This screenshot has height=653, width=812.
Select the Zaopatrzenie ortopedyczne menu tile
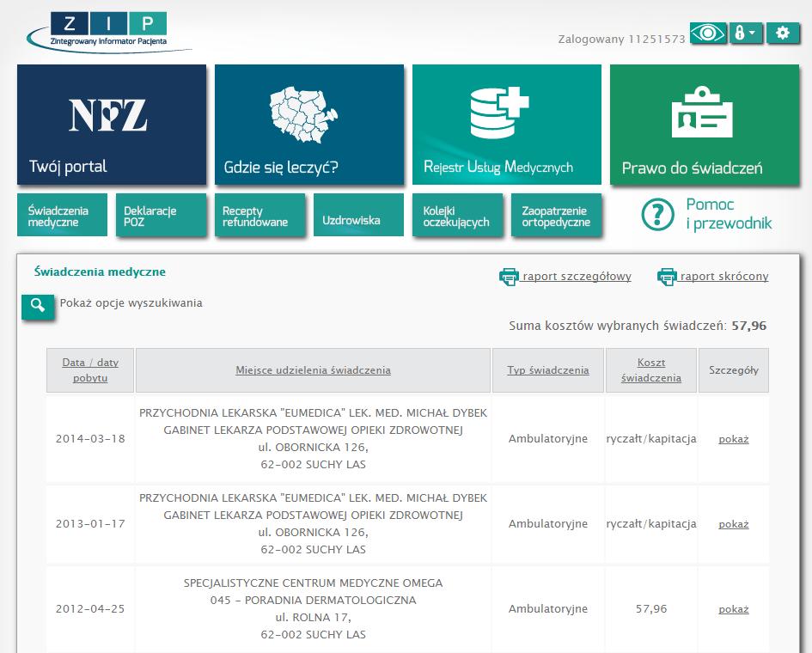[556, 215]
